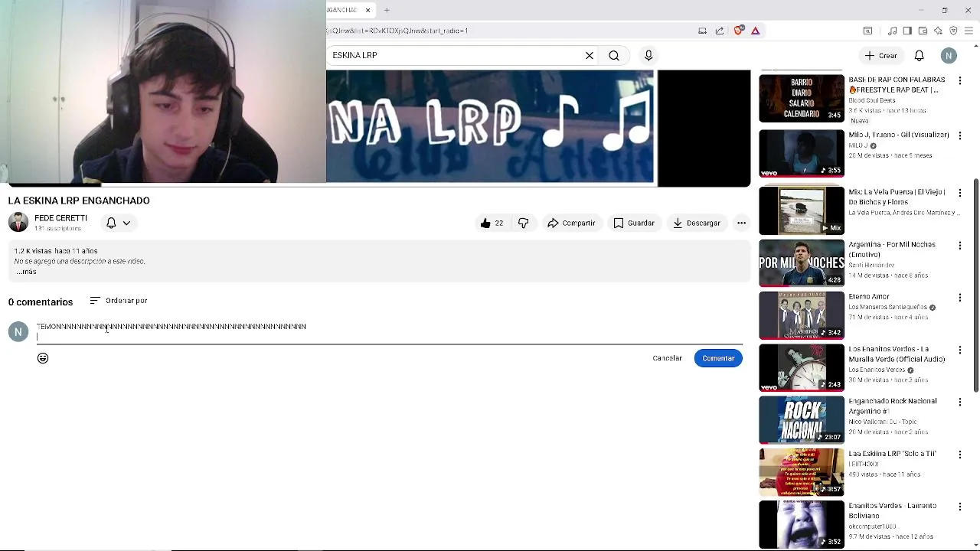Screen dimensions: 980x551
Task: Open the Brave Wallet icon
Action: click(x=923, y=31)
